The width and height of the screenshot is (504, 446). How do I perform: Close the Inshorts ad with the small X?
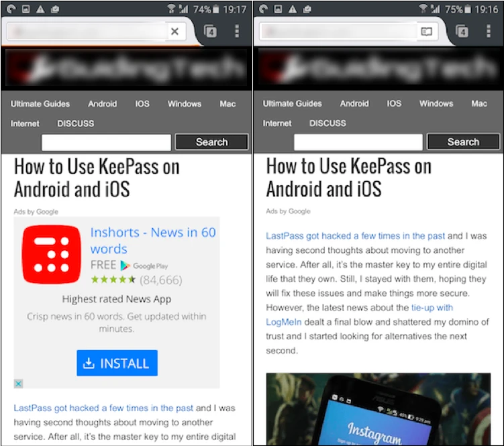[18, 384]
